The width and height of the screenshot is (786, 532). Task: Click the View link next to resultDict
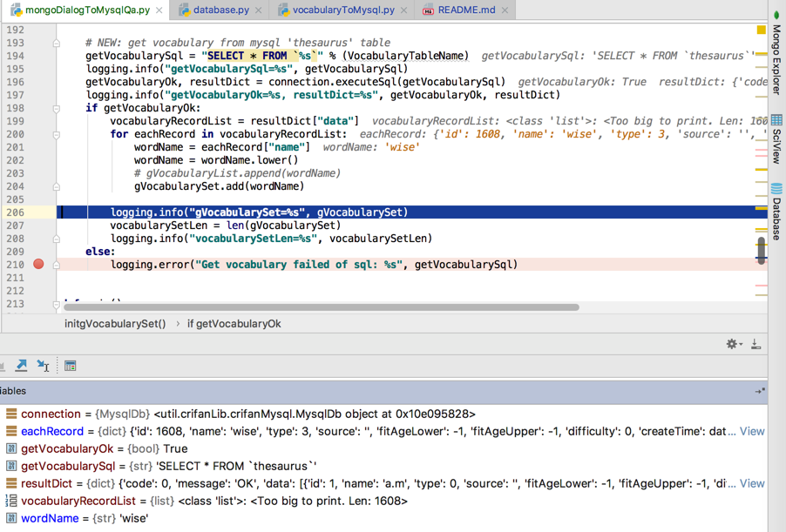(751, 483)
